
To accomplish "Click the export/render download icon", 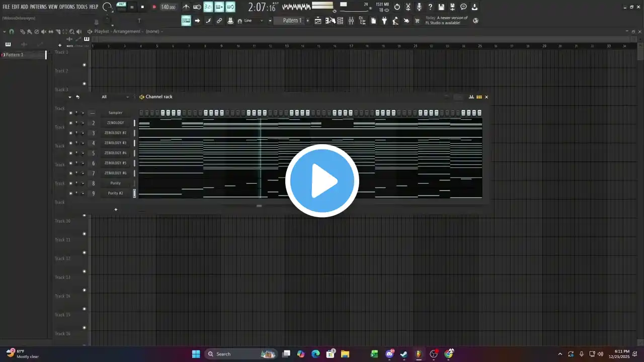I will [x=474, y=7].
